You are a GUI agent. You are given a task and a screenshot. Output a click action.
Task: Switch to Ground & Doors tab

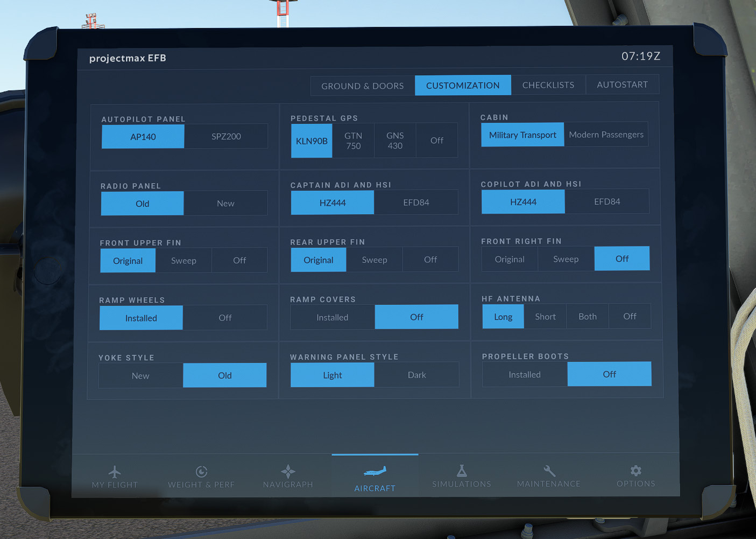click(363, 86)
